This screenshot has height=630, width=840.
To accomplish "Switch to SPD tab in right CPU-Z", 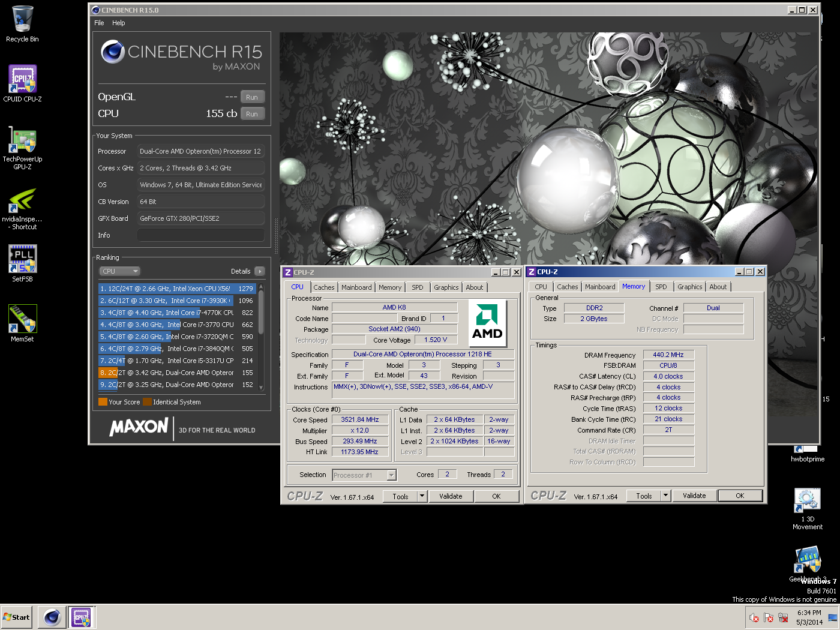I will click(x=661, y=287).
